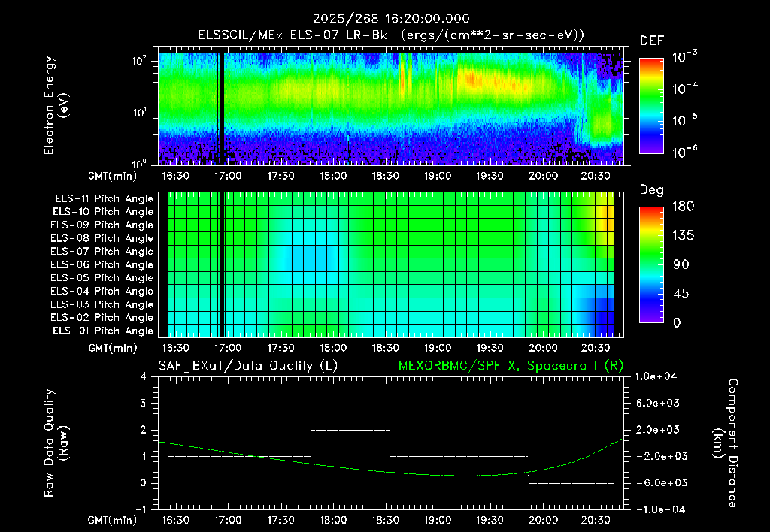Click the 4 value on data quality axis
Viewport: 770px width, 532px height.
143,376
